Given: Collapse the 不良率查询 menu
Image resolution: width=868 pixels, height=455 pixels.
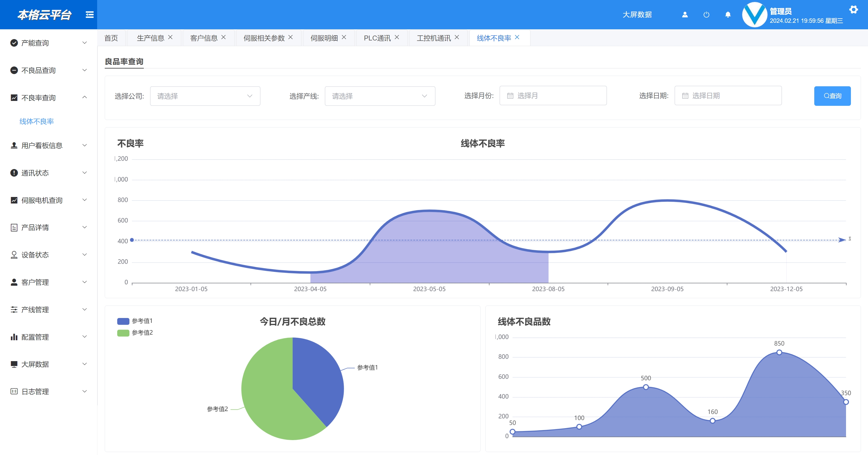Looking at the screenshot, I should [85, 97].
